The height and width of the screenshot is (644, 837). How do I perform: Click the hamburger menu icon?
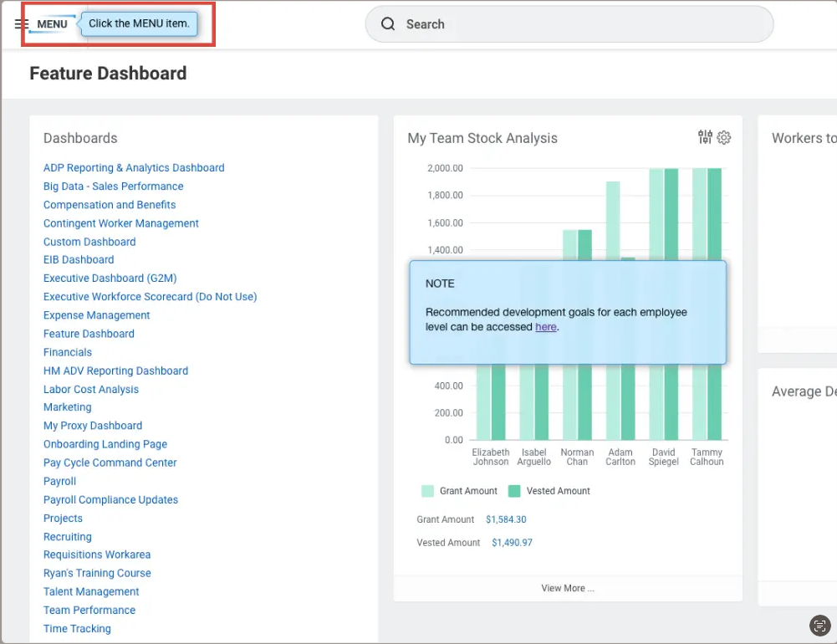point(21,24)
